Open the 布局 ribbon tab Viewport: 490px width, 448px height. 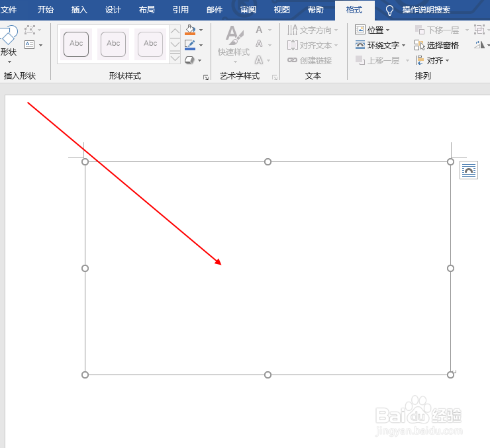click(146, 10)
